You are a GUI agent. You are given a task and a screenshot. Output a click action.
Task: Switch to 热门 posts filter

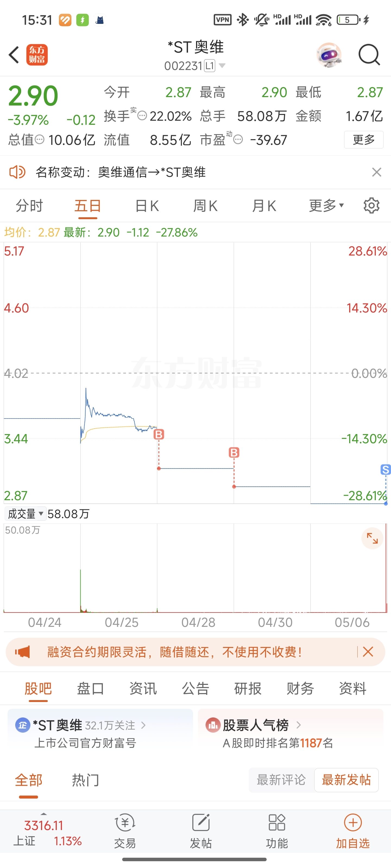(x=85, y=780)
